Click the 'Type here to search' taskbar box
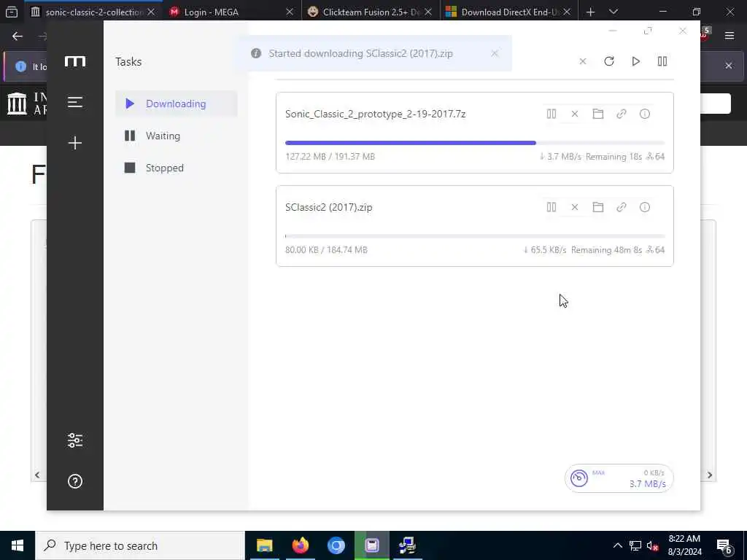The height and width of the screenshot is (560, 747). click(x=140, y=545)
